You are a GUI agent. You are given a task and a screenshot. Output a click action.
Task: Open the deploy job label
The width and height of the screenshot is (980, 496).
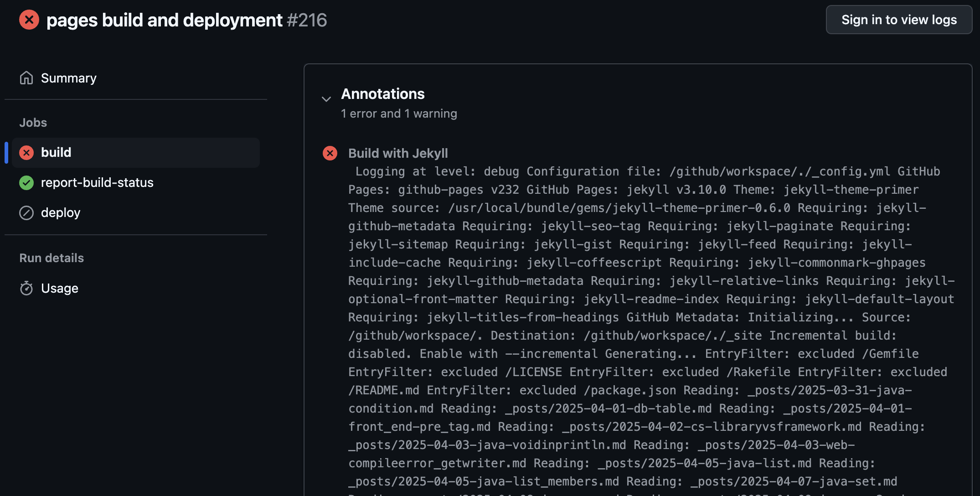[x=61, y=213]
